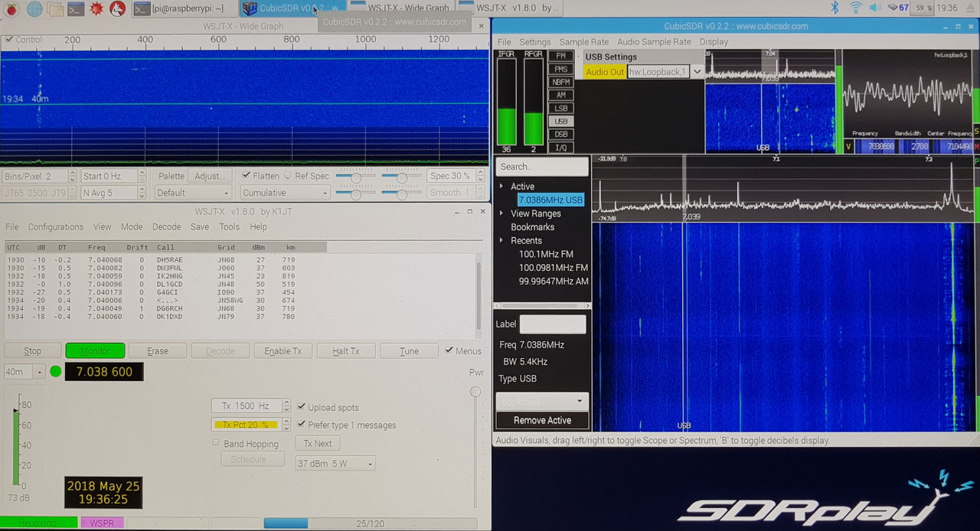Image resolution: width=980 pixels, height=531 pixels.
Task: Click the IFGR gain meter
Action: [x=506, y=101]
